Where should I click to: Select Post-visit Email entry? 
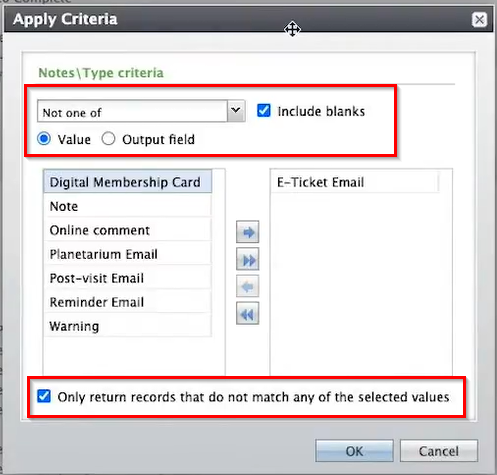click(128, 278)
